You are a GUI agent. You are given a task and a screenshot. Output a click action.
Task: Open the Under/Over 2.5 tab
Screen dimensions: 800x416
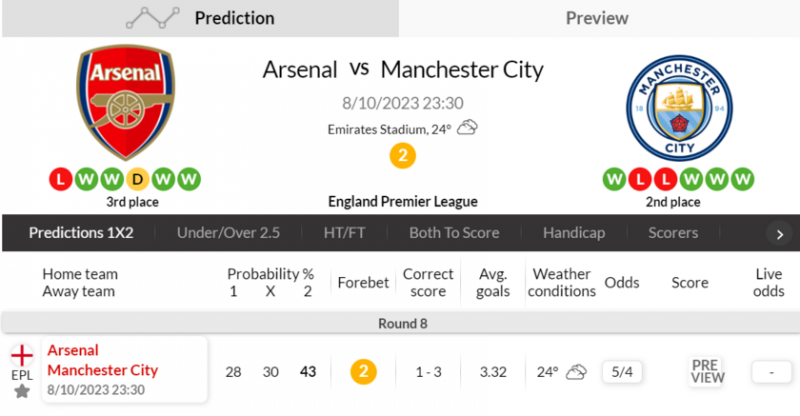[228, 233]
